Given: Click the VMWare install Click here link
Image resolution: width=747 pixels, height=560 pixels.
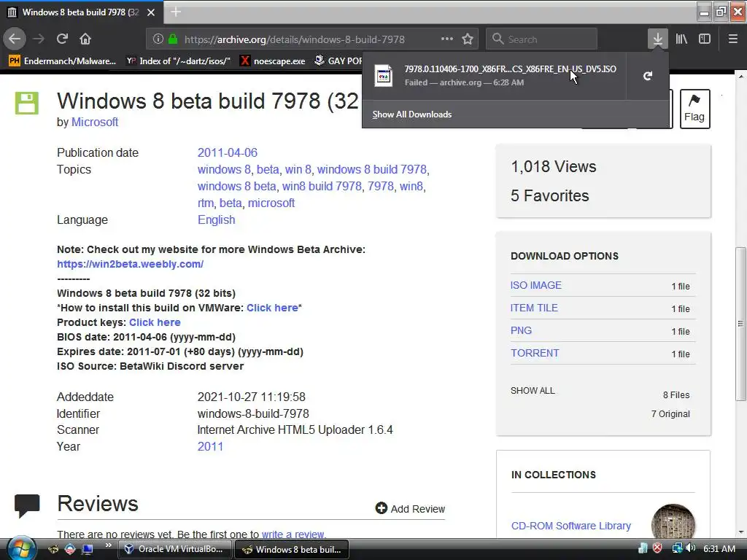Looking at the screenshot, I should coord(272,308).
